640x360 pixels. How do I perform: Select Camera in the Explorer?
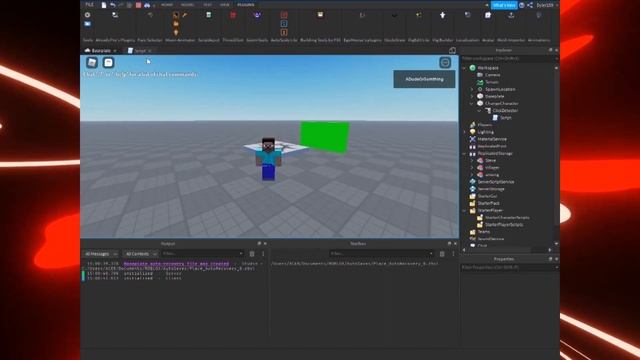492,75
